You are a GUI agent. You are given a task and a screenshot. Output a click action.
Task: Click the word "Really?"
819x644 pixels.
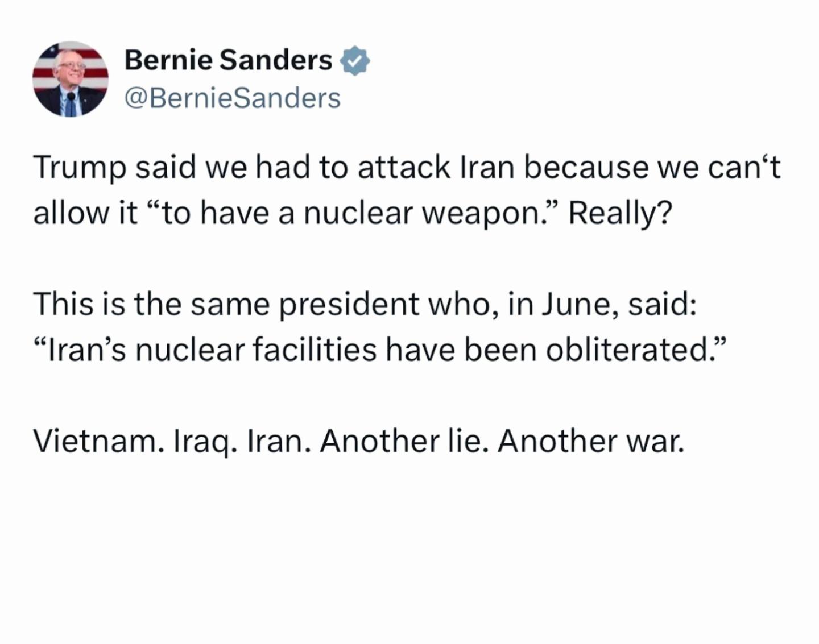click(621, 213)
